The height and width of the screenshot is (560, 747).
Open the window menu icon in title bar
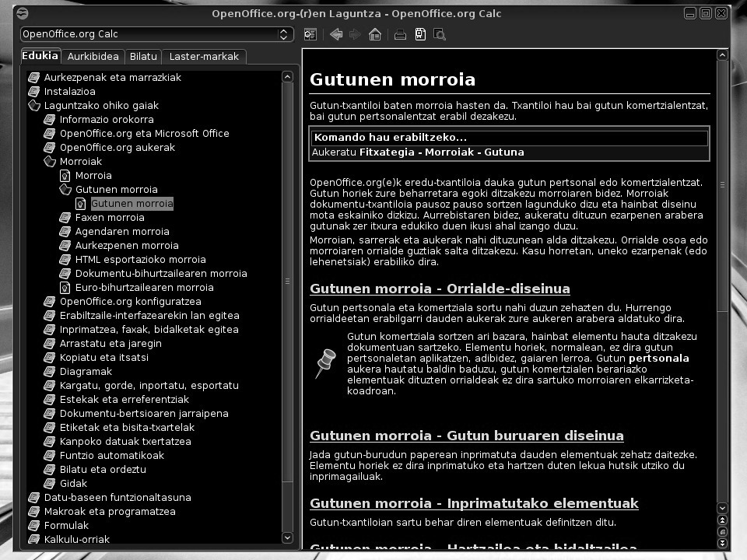point(22,13)
